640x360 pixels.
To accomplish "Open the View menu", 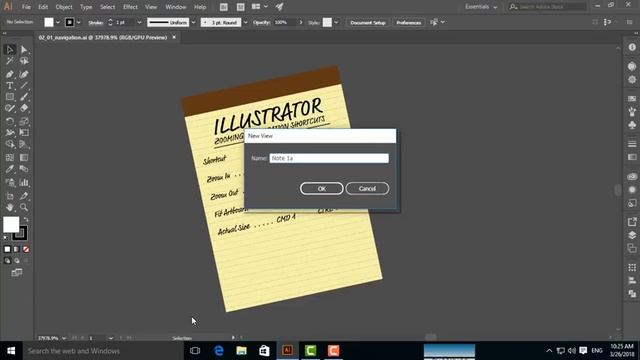I will (151, 7).
